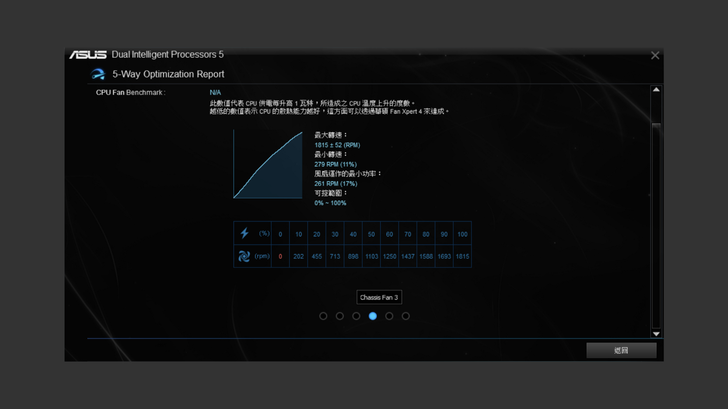Click the Chassis Fan 3 label

[x=379, y=298]
